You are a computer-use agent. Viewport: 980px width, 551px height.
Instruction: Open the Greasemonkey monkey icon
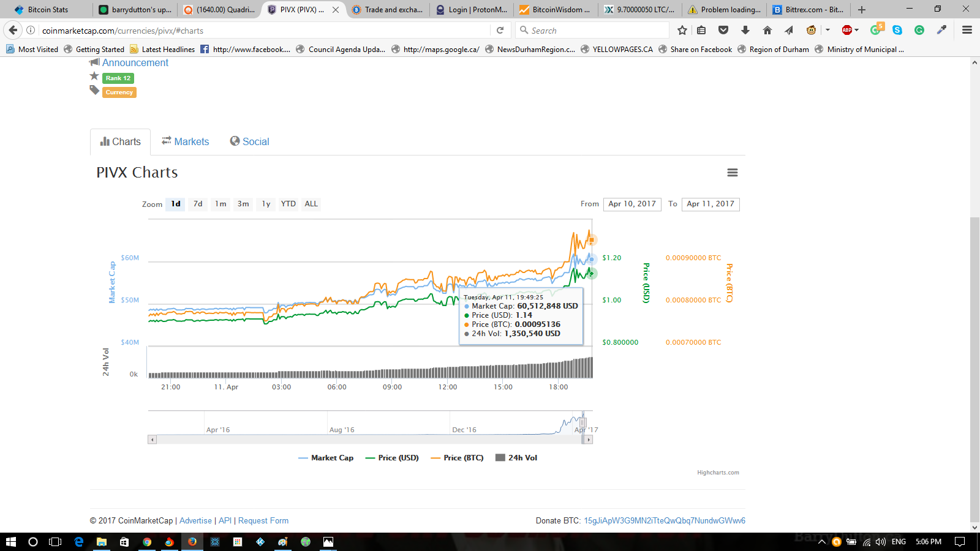click(812, 31)
